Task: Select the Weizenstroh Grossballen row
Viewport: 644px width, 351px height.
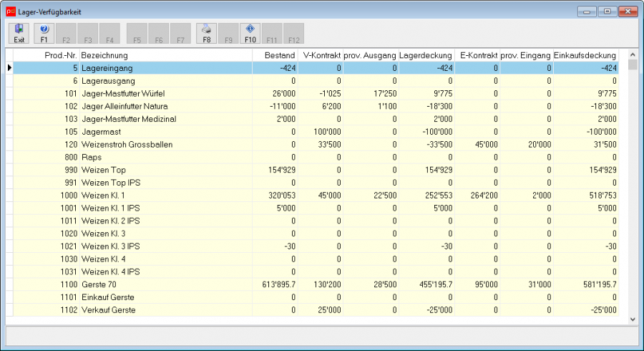Action: [316, 144]
